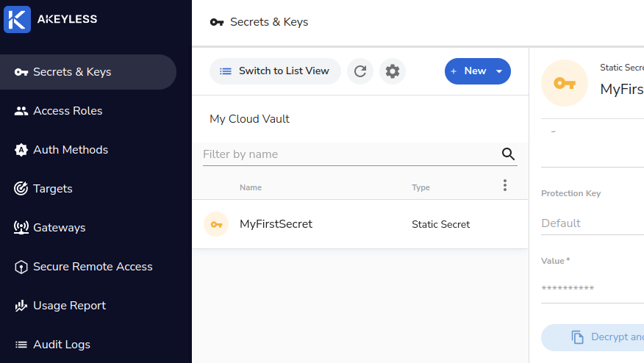Image resolution: width=644 pixels, height=363 pixels.
Task: Click the Access Roles people icon
Action: pos(21,111)
